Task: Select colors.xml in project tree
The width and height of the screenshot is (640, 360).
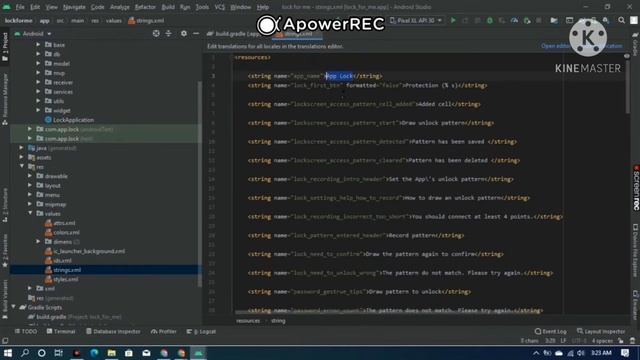Action: click(62, 232)
